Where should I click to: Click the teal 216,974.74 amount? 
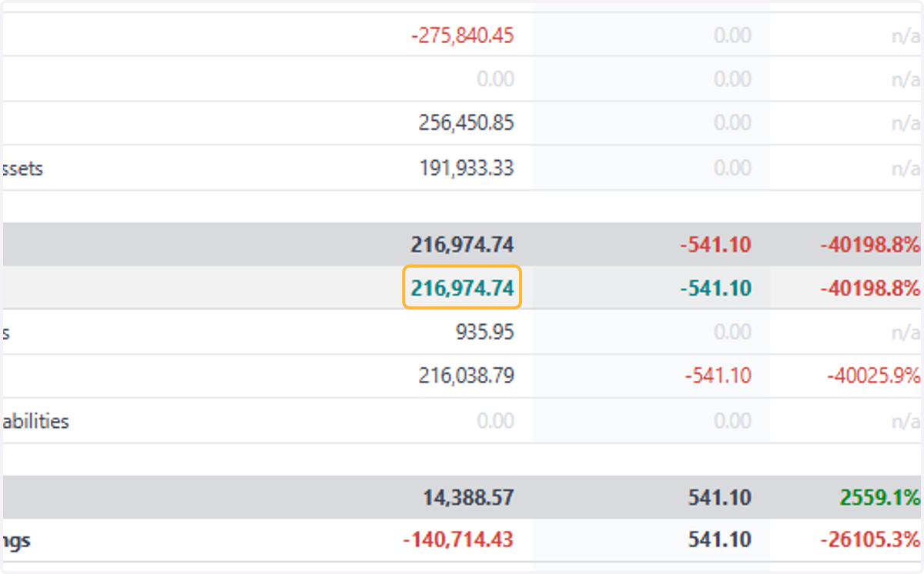pos(462,289)
